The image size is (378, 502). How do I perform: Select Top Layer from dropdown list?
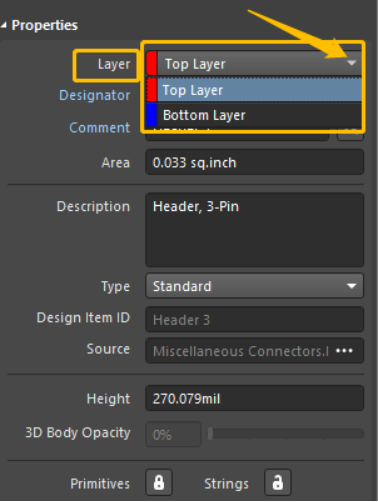[x=254, y=90]
